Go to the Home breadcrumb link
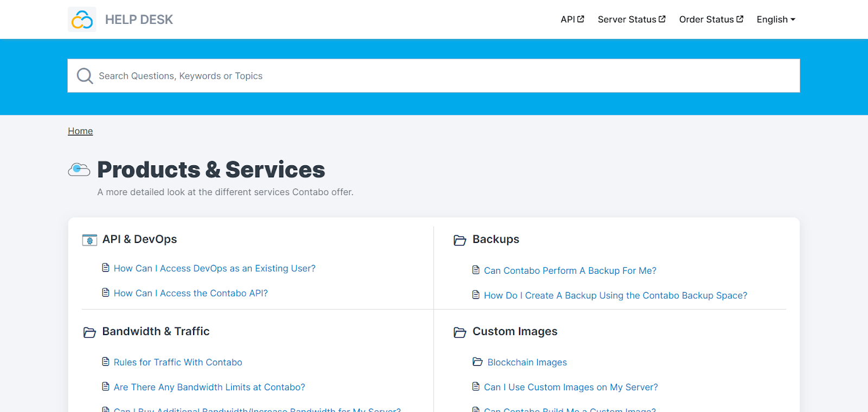Image resolution: width=868 pixels, height=412 pixels. [x=80, y=131]
